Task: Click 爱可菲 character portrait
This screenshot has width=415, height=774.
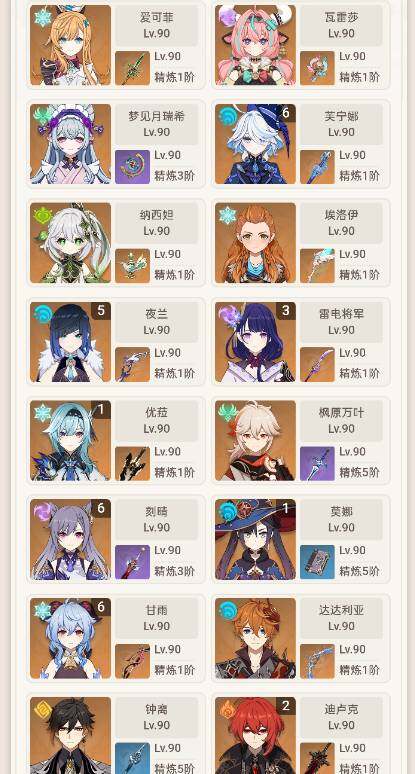Action: pos(71,45)
